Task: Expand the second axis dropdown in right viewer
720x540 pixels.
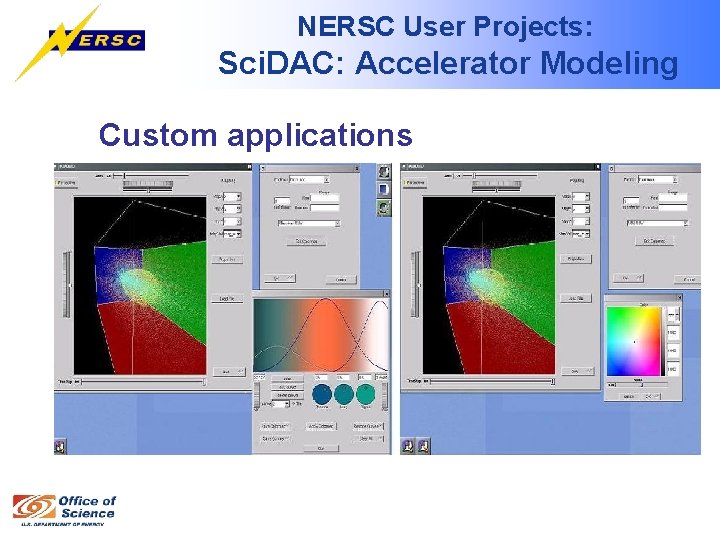Action: tap(580, 209)
